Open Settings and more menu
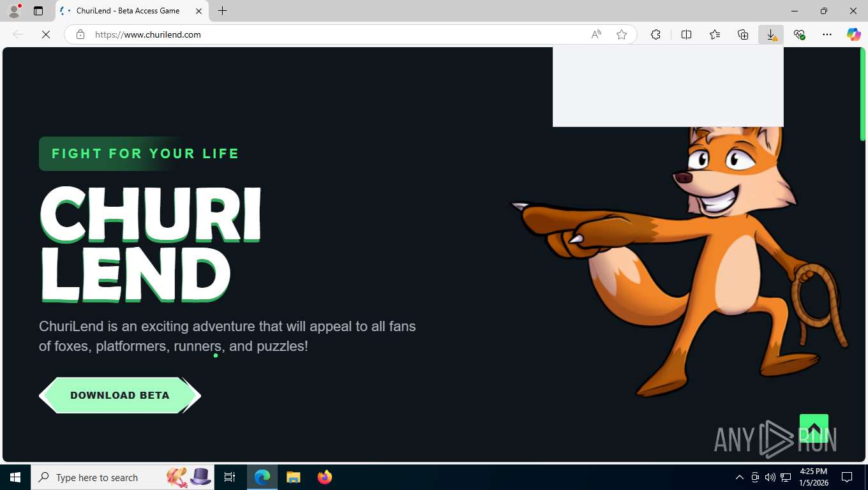The image size is (868, 490). (827, 34)
